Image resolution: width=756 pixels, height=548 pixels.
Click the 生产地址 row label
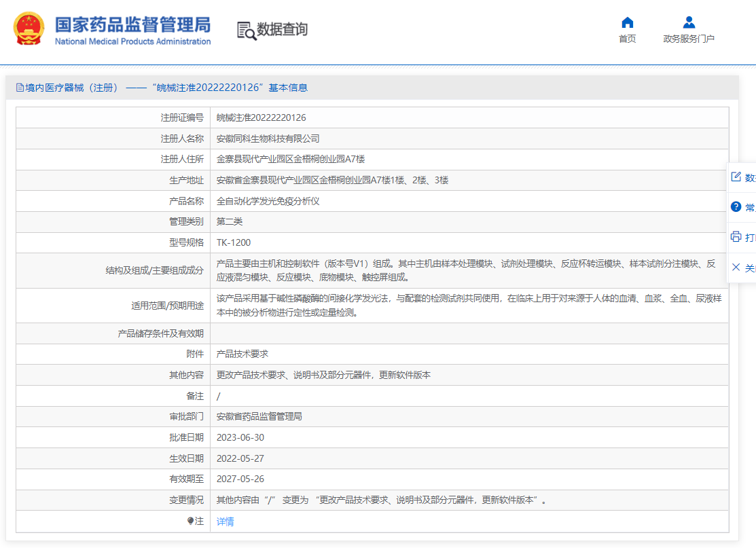(x=187, y=180)
